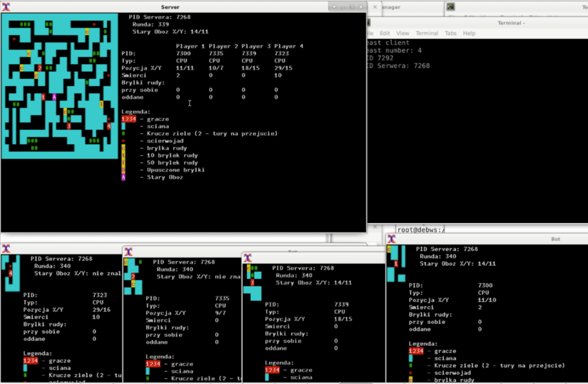This screenshot has width=588, height=384.
Task: Open the View menu in Terminal
Action: click(403, 33)
